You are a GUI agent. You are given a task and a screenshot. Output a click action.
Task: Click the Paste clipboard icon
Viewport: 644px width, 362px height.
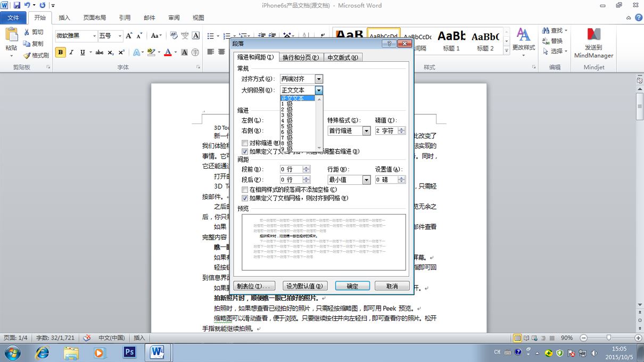11,35
